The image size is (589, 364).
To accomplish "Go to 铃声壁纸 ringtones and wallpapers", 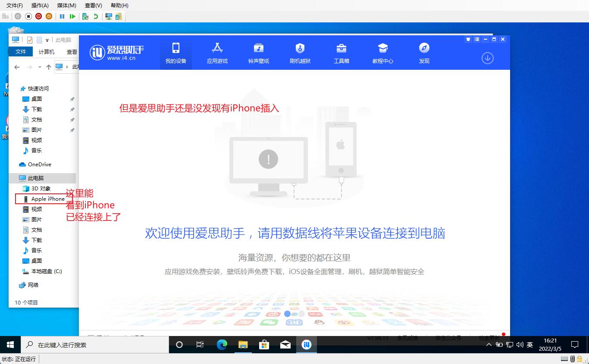I will (258, 53).
